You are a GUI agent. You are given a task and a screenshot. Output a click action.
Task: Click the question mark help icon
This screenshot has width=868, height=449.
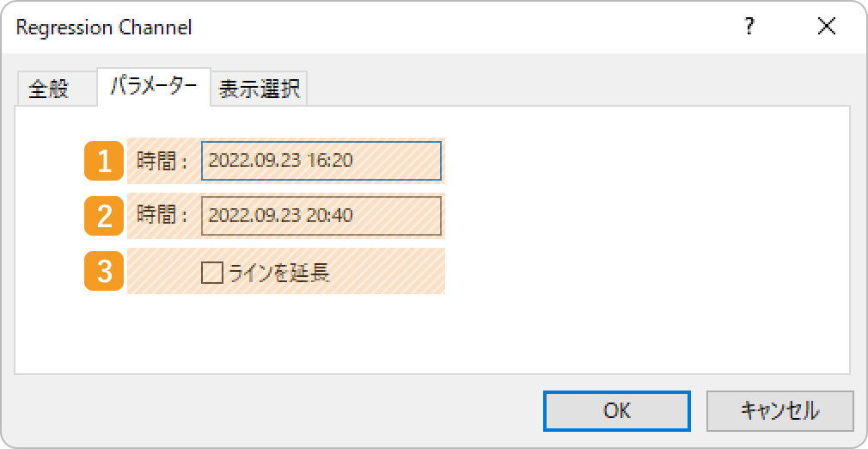749,27
